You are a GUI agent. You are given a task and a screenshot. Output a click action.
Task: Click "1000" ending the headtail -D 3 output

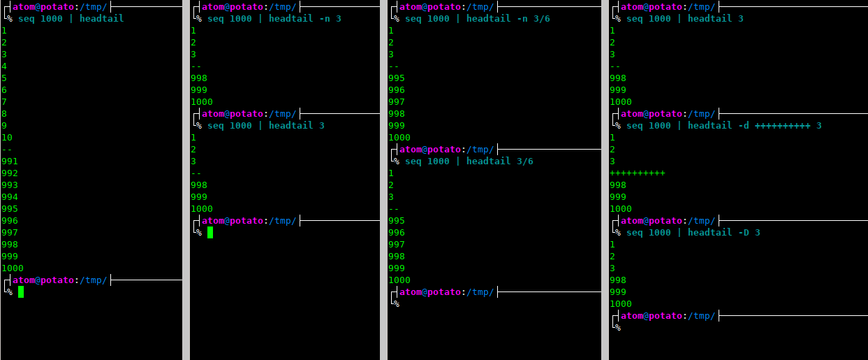[x=621, y=304]
